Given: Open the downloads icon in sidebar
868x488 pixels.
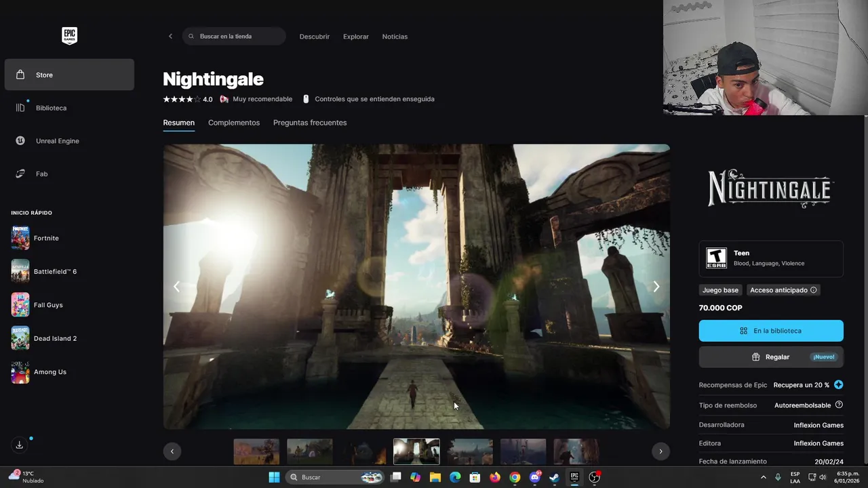Looking at the screenshot, I should (x=20, y=445).
